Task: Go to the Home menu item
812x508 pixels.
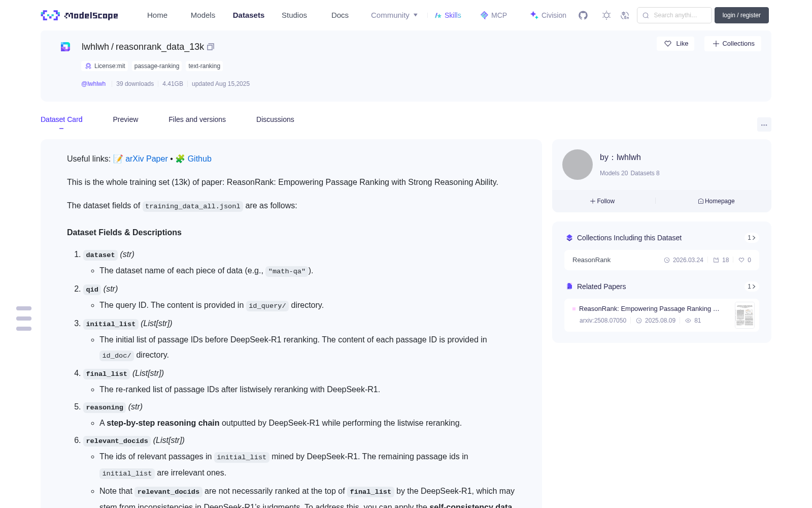Action: click(157, 15)
